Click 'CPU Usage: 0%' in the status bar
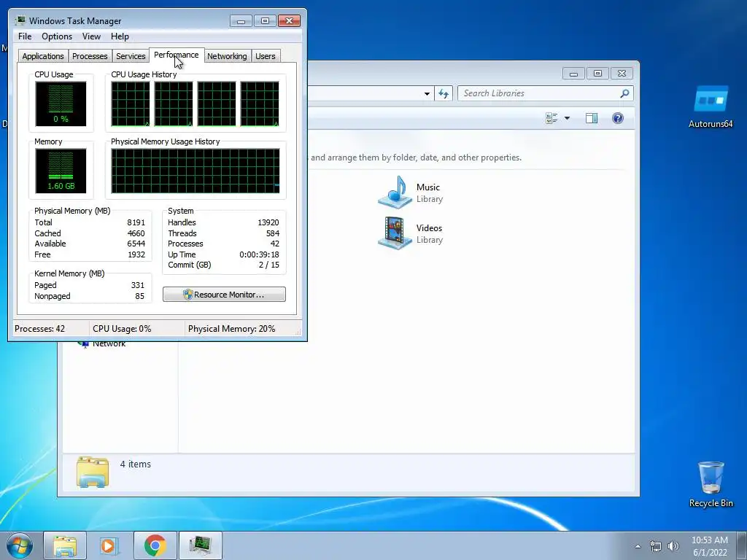 coord(122,329)
